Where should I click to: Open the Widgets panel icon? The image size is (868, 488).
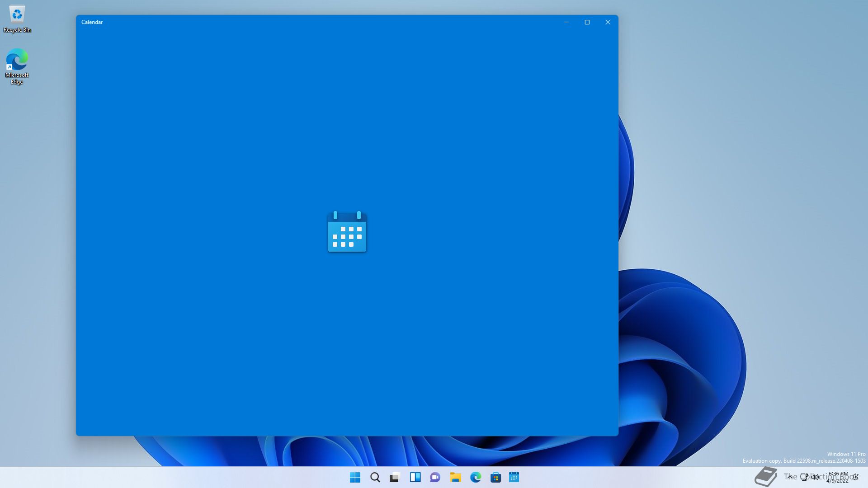point(415,477)
